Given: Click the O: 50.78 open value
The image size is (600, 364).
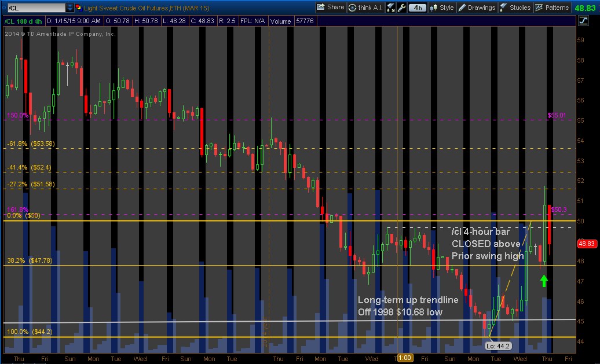Looking at the screenshot, I should coord(118,21).
